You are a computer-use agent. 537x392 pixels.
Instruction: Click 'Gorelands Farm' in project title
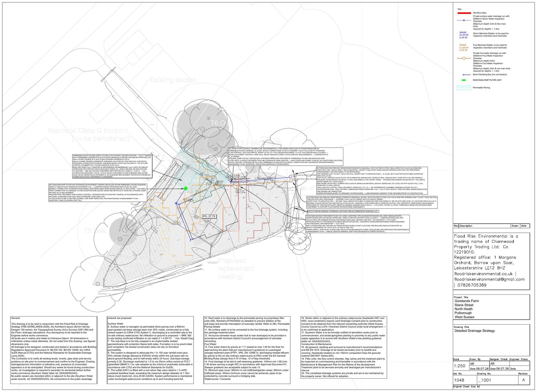click(x=467, y=301)
